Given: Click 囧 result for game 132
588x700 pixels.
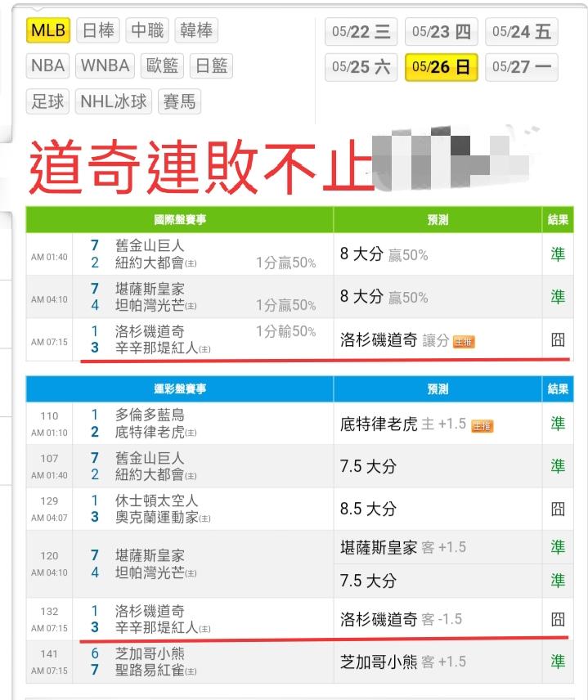Looking at the screenshot, I should click(558, 619).
